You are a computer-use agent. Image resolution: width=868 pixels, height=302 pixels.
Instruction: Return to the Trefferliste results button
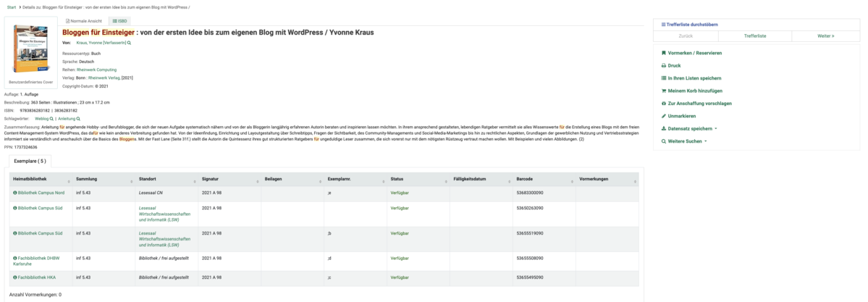(755, 36)
